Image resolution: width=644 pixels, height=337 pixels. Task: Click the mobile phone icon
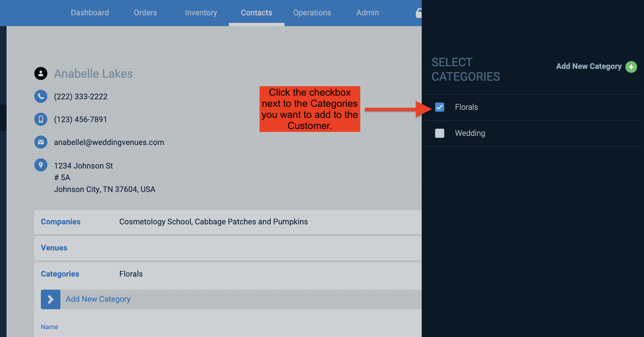41,119
